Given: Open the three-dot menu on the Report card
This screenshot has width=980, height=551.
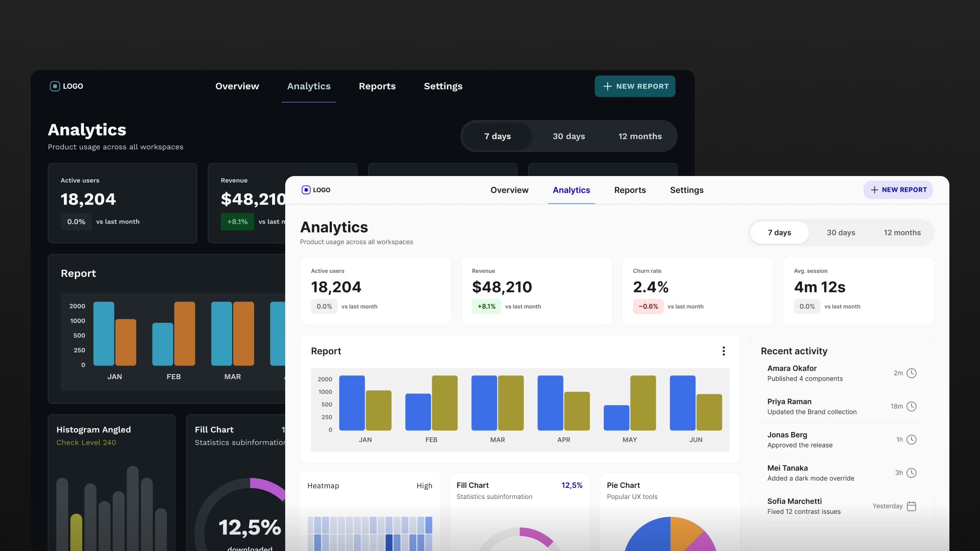Looking at the screenshot, I should coord(724,351).
